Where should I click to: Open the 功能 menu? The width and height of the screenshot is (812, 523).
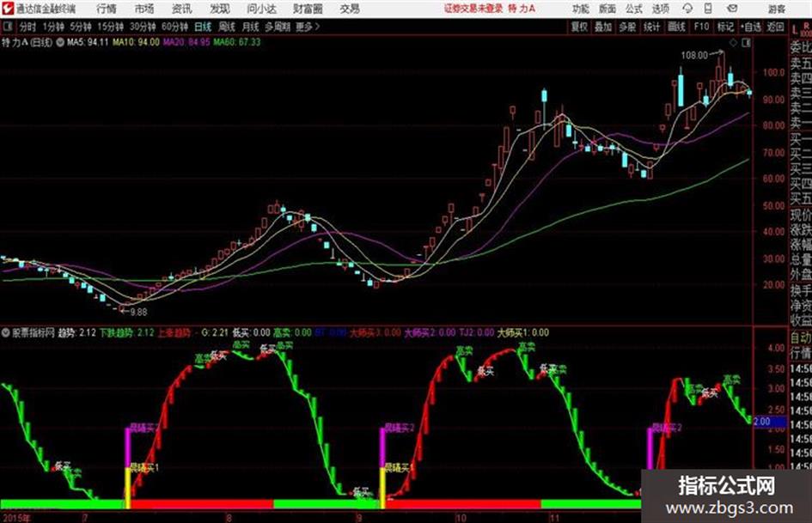581,9
